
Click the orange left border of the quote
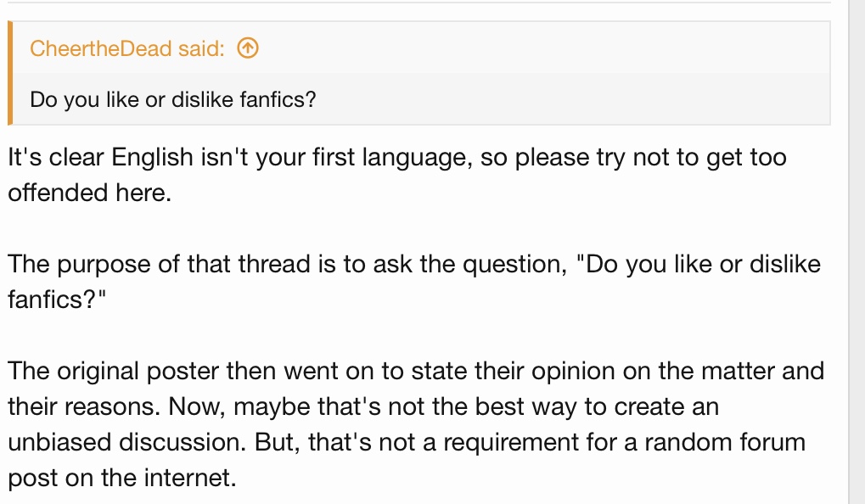click(x=10, y=73)
